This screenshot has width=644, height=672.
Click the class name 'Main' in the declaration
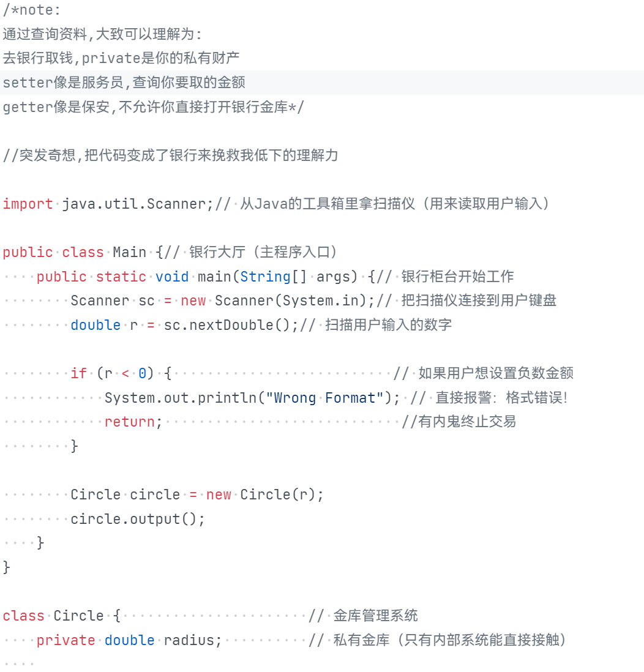coord(130,252)
